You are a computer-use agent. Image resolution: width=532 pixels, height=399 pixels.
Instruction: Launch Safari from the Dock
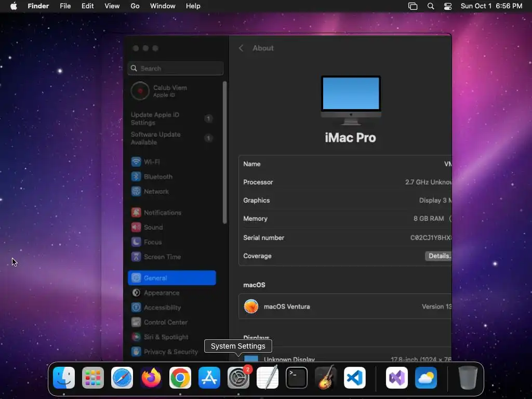pyautogui.click(x=122, y=378)
